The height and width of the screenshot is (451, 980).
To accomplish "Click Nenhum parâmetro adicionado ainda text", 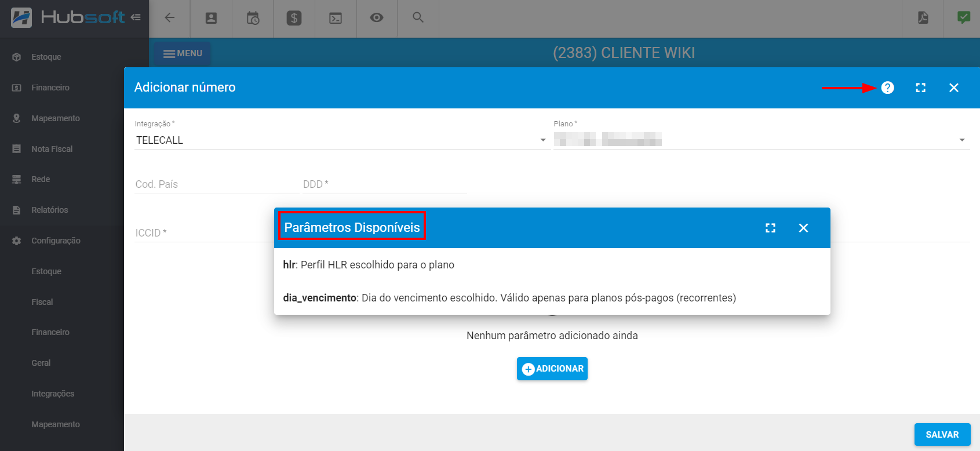I will (552, 336).
